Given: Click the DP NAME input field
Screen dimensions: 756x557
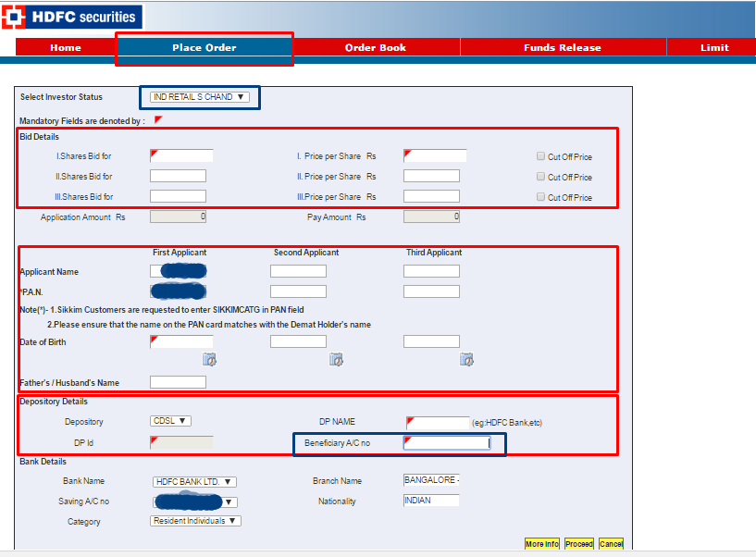Looking at the screenshot, I should coord(438,423).
